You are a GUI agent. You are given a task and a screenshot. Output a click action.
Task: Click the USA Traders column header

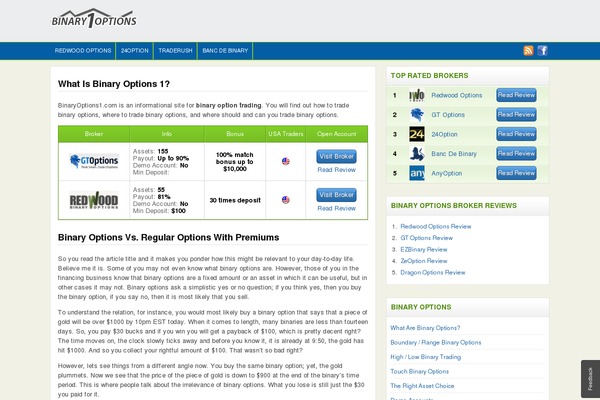285,134
